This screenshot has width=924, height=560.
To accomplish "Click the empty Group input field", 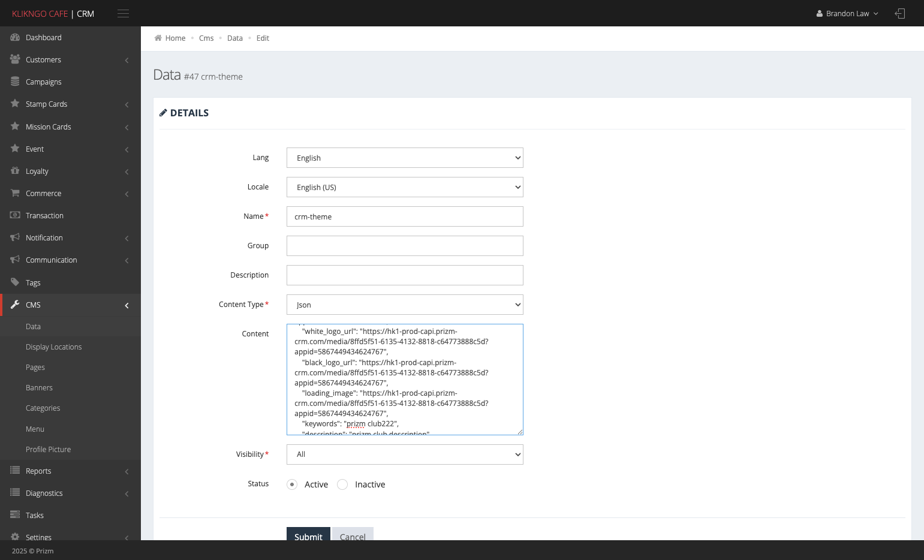I will [405, 246].
